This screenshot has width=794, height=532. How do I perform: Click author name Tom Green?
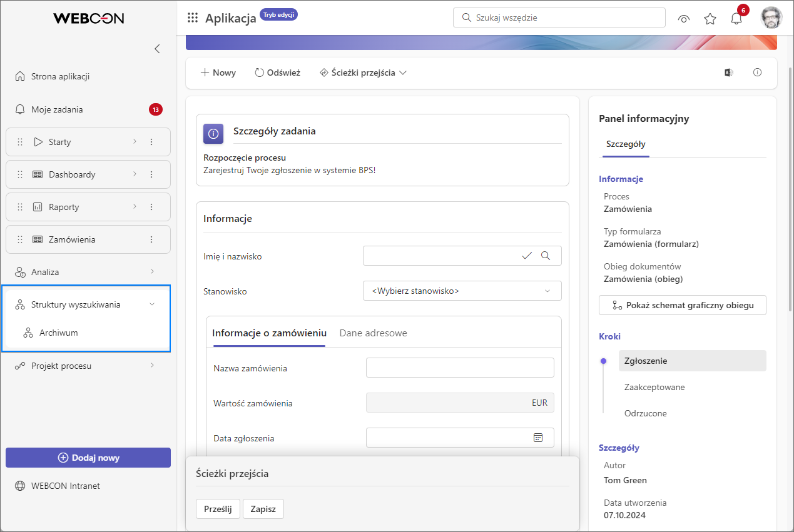(625, 480)
